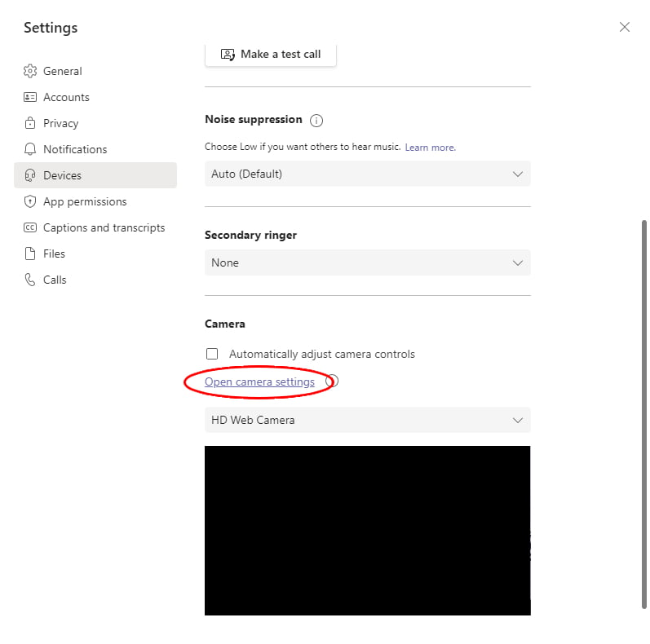
Task: Click the Accounts card icon
Action: pyautogui.click(x=30, y=97)
